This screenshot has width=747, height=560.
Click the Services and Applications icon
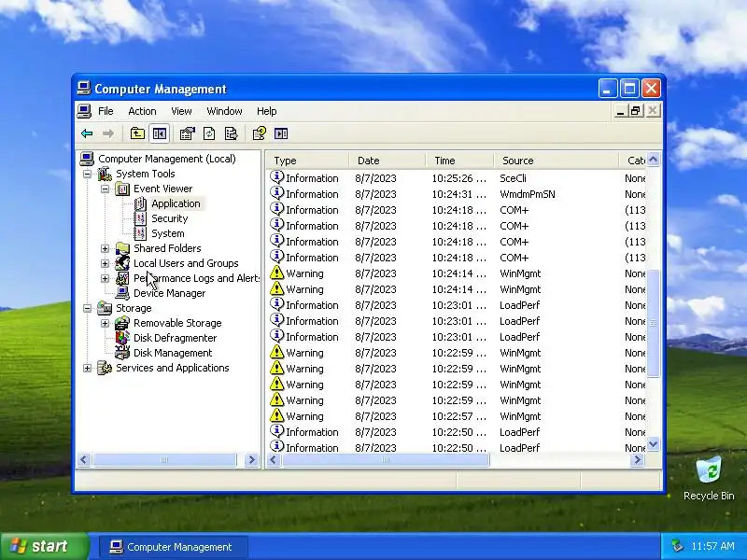(x=105, y=368)
